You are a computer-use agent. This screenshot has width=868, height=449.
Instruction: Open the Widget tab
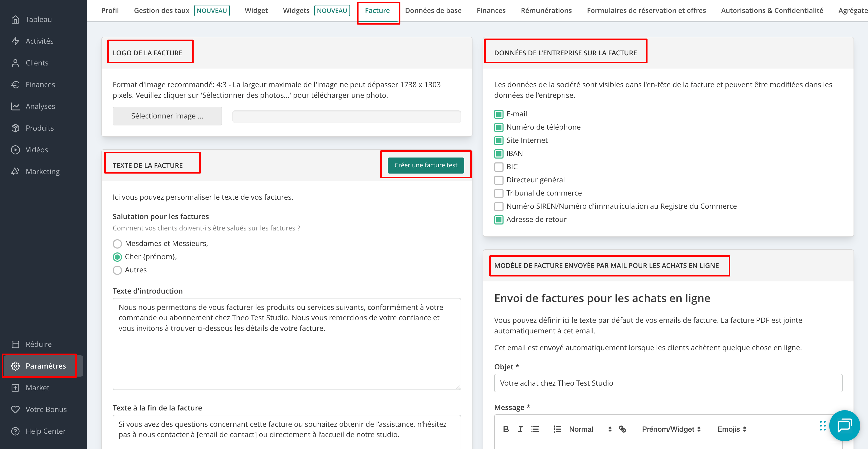coord(256,10)
